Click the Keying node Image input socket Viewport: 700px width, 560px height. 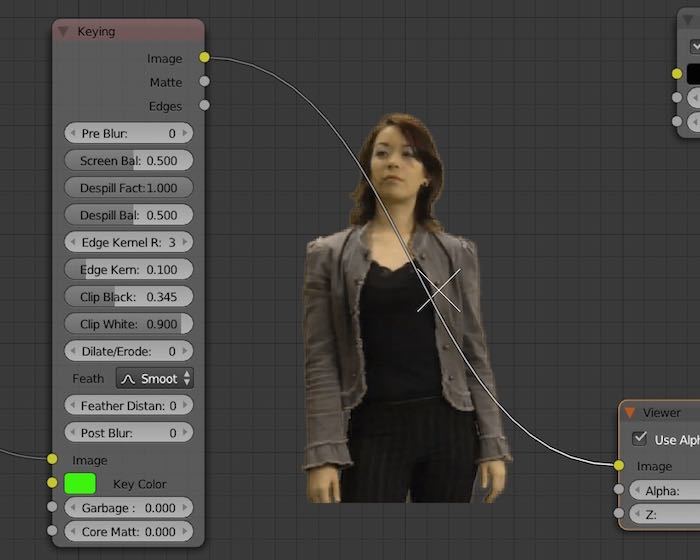point(52,459)
